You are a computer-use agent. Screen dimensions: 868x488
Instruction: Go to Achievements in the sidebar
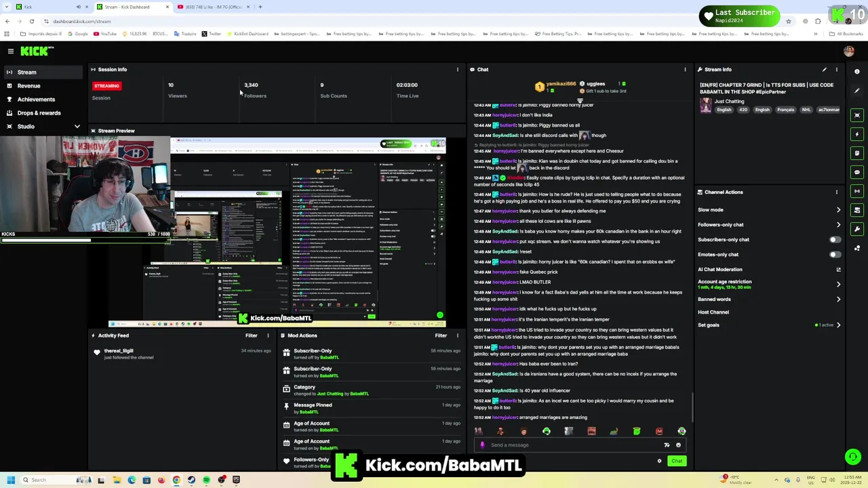pyautogui.click(x=45, y=99)
